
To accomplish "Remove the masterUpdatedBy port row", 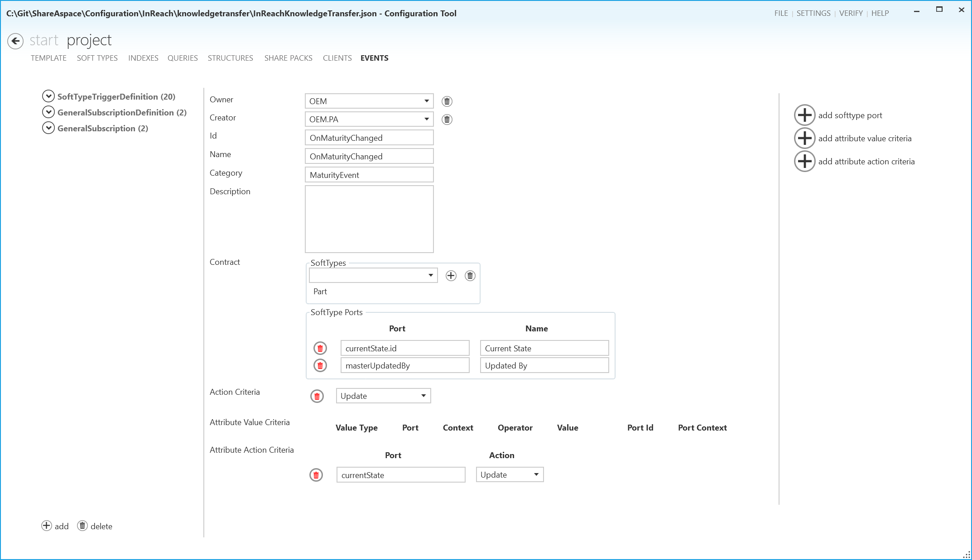I will pos(320,365).
